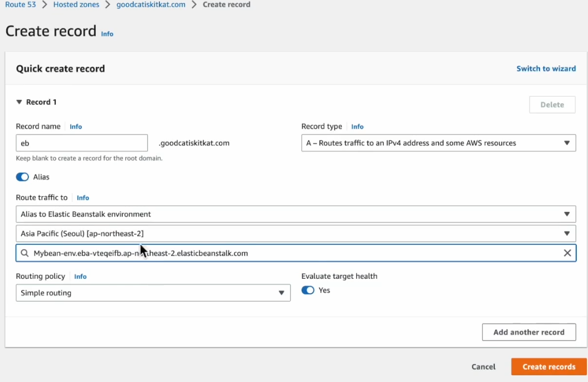Open Info link next to Routing policy

pyautogui.click(x=80, y=277)
